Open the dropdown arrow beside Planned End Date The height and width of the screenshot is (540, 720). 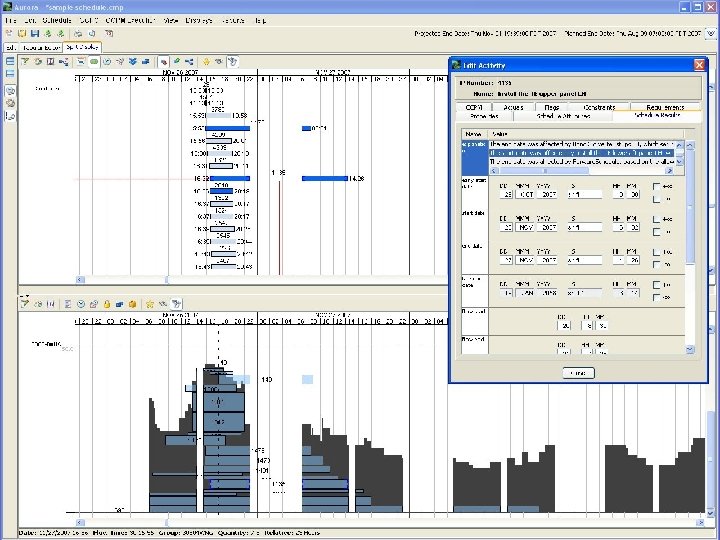(x=710, y=34)
